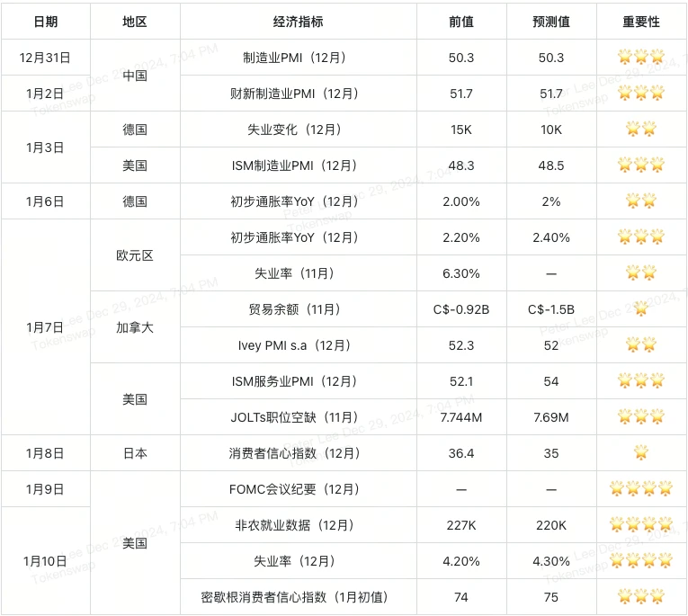Click the star rating beside 非农就业数据
Viewport: 688px width, 616px height.
click(640, 525)
